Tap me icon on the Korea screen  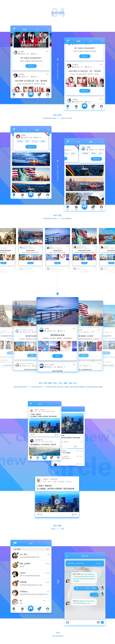click(x=101, y=208)
